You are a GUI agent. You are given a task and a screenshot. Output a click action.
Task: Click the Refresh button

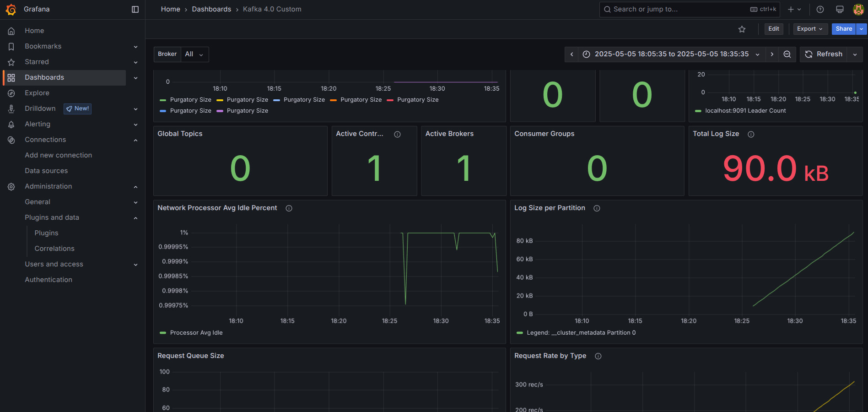pos(824,54)
